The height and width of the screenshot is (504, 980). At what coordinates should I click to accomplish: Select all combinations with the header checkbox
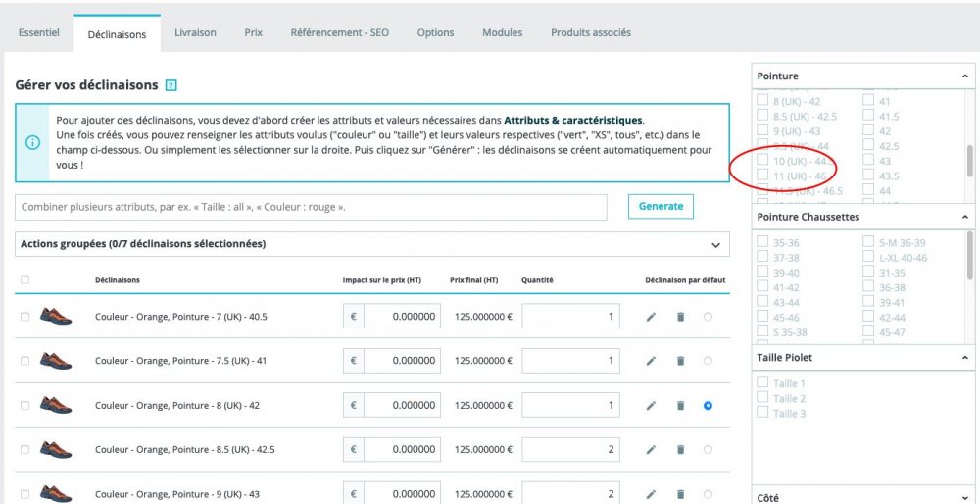(x=25, y=280)
